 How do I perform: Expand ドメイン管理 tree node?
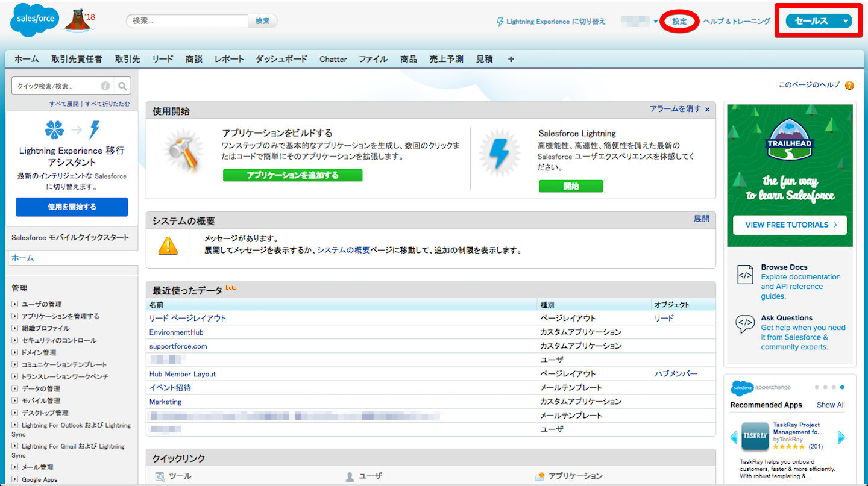(x=15, y=352)
